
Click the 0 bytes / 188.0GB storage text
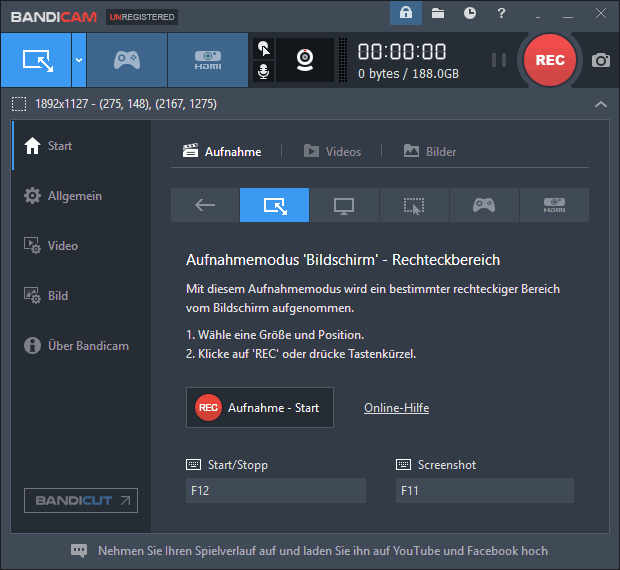click(408, 74)
